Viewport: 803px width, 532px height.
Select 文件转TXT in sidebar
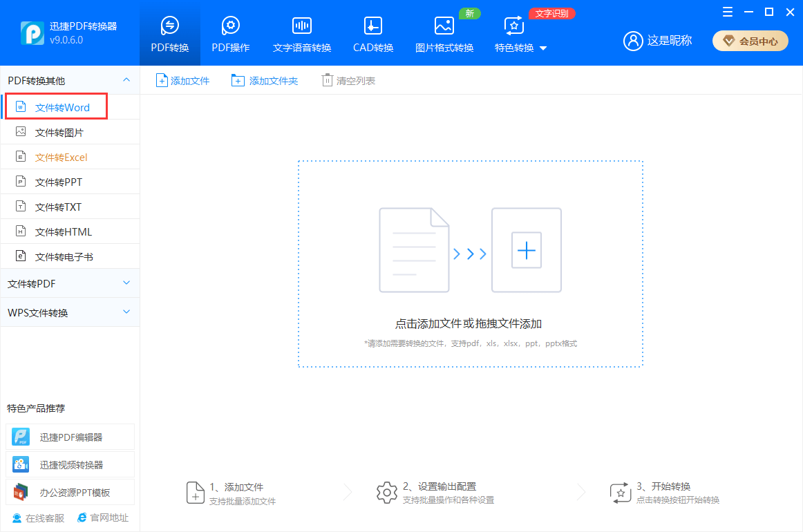pos(70,207)
